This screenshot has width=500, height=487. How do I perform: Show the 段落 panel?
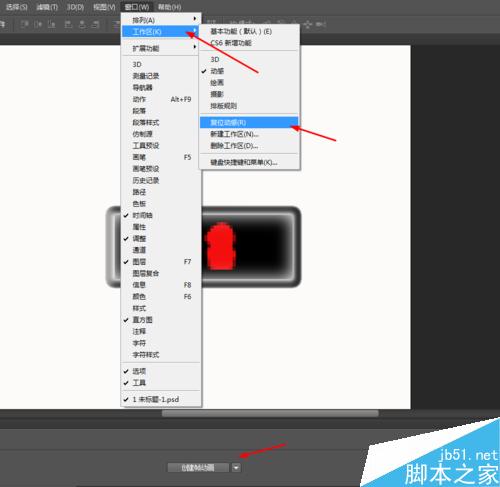pyautogui.click(x=161, y=111)
